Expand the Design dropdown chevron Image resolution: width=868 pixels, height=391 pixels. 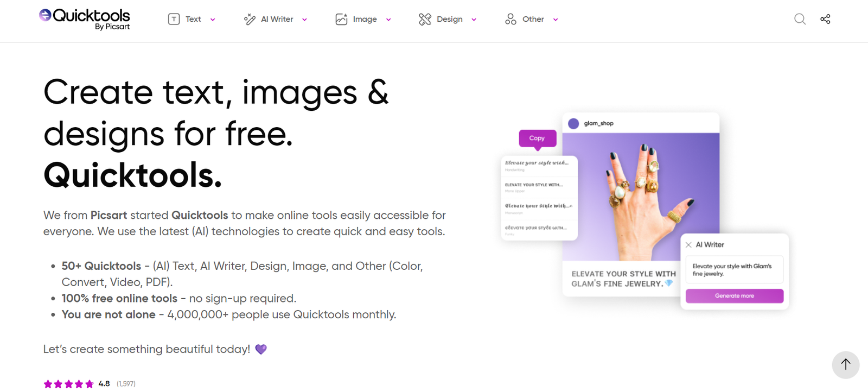[474, 20]
